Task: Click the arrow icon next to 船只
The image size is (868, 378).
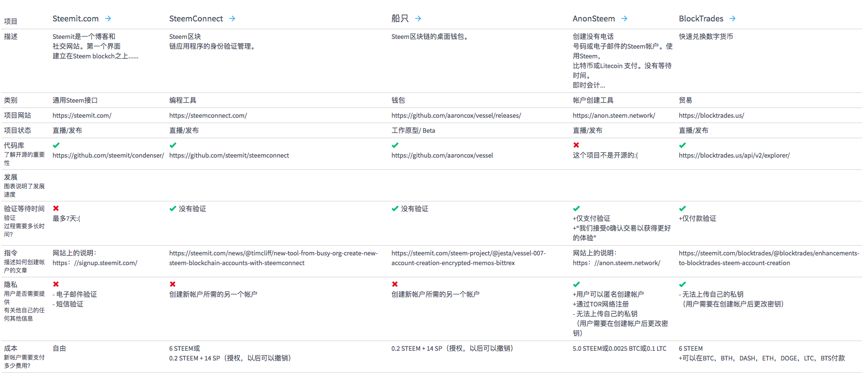Action: tap(418, 18)
